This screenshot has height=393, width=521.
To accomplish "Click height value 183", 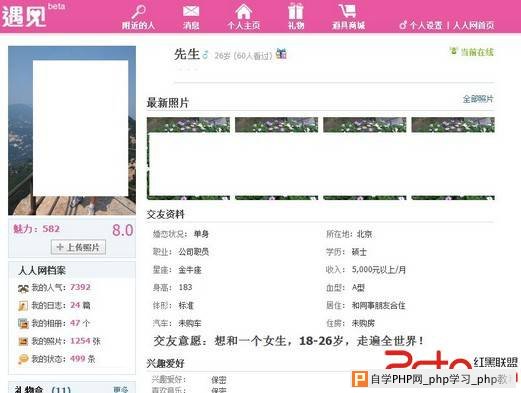I will [x=185, y=287].
